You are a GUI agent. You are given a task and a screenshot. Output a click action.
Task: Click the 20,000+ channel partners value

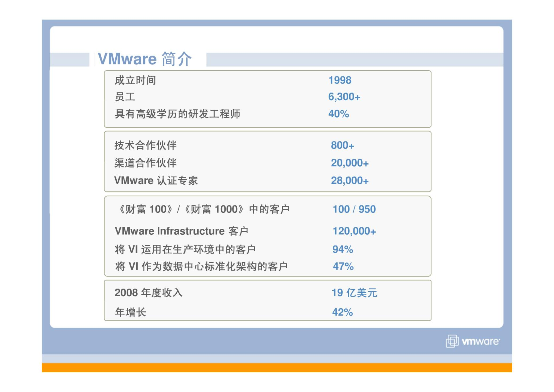point(349,163)
